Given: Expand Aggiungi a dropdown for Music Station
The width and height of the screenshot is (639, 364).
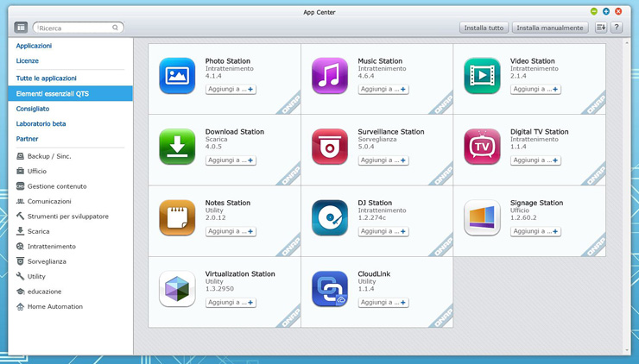Looking at the screenshot, I should 403,89.
